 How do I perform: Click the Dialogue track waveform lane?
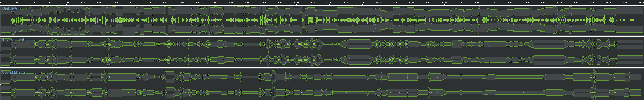[x=322, y=20]
